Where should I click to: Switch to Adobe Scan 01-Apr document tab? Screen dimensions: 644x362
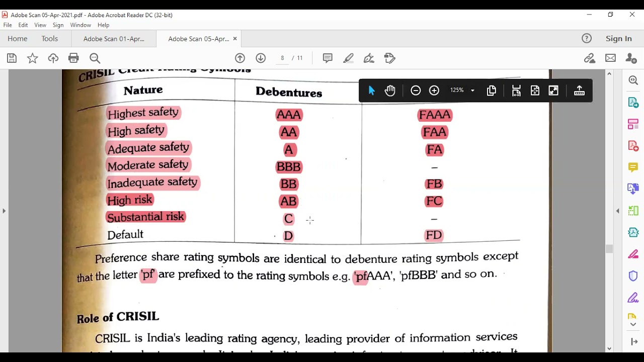[114, 39]
